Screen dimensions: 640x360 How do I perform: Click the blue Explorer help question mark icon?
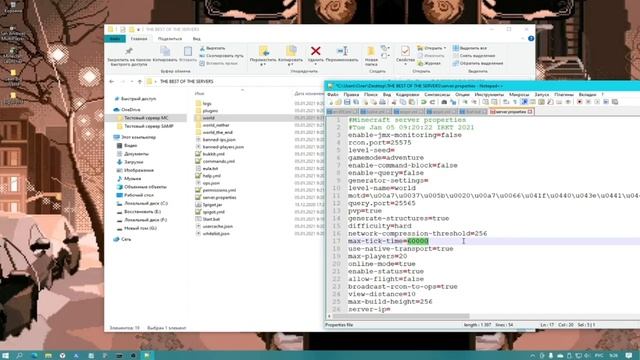click(x=531, y=38)
